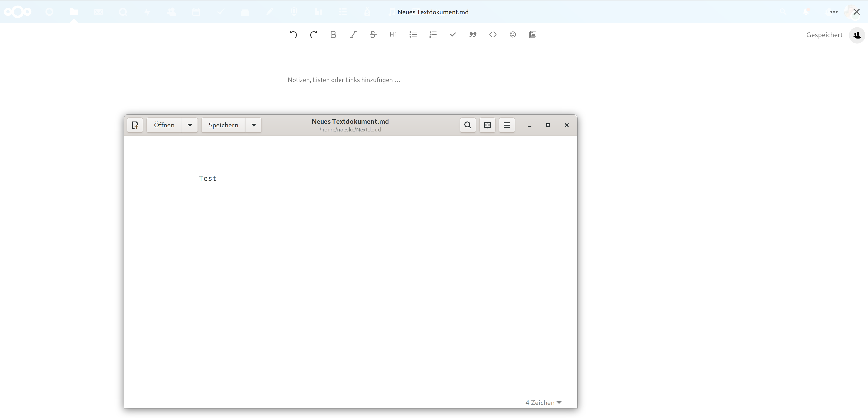The width and height of the screenshot is (868, 418).
Task: Click the /home/noeske/Nextcloud path subtitle
Action: (x=350, y=129)
